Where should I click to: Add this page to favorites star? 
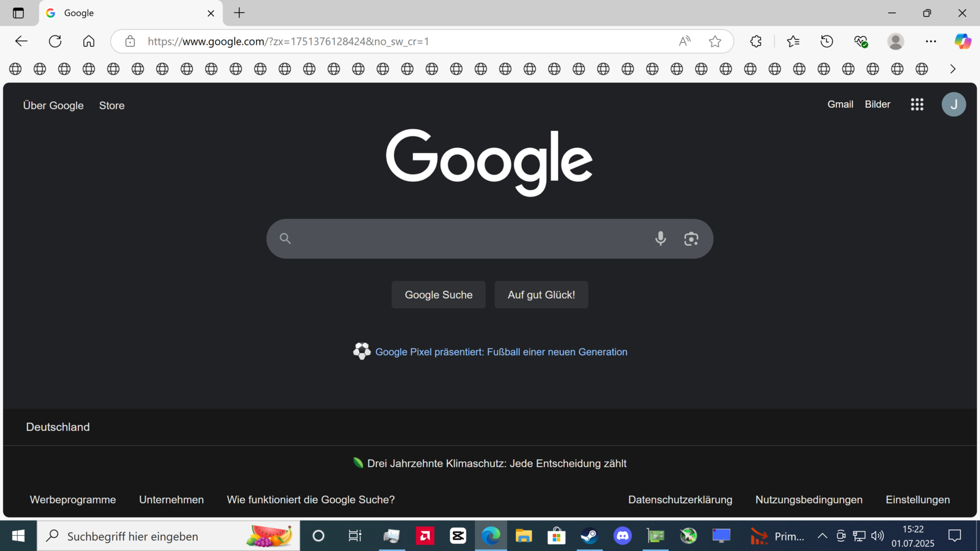pyautogui.click(x=715, y=41)
